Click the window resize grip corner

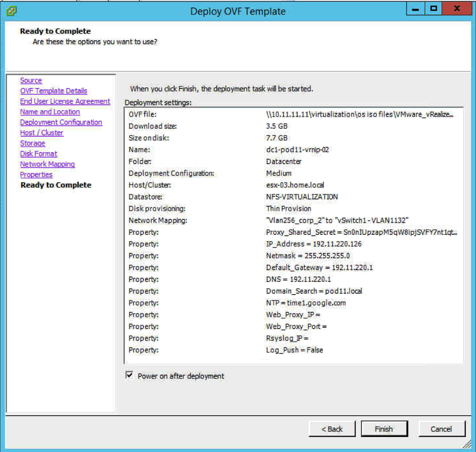click(468, 444)
